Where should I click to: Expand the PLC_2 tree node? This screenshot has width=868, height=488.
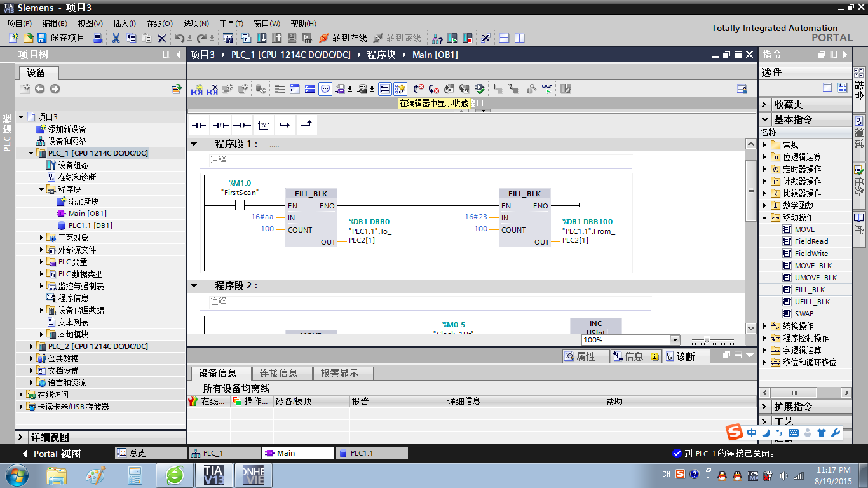(x=32, y=346)
